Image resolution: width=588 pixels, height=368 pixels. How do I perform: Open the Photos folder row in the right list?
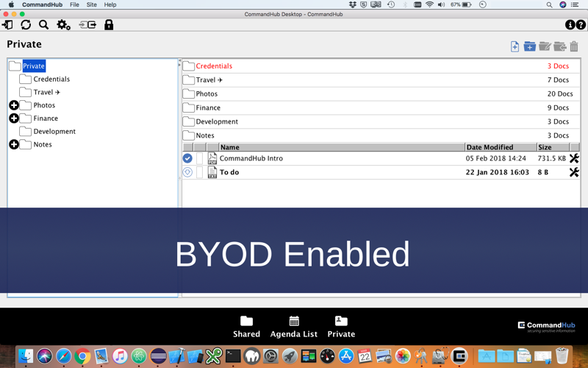381,94
